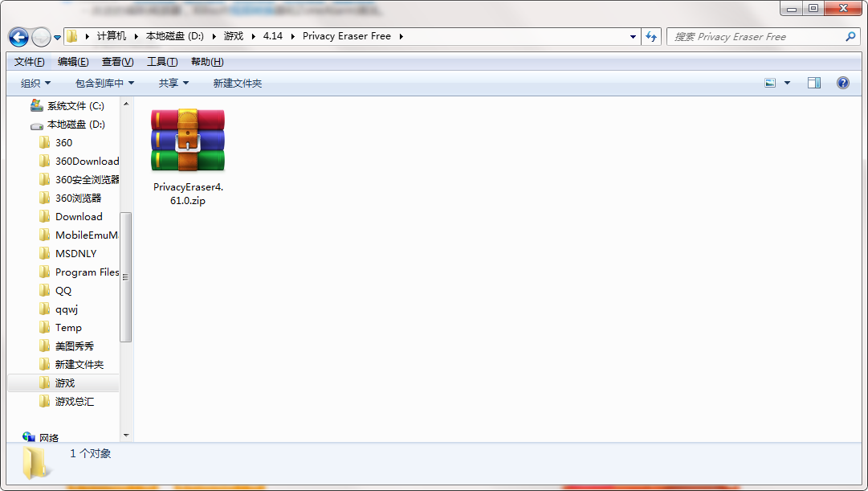This screenshot has width=868, height=491.
Task: Click the 1 个对象 status text
Action: (90, 454)
